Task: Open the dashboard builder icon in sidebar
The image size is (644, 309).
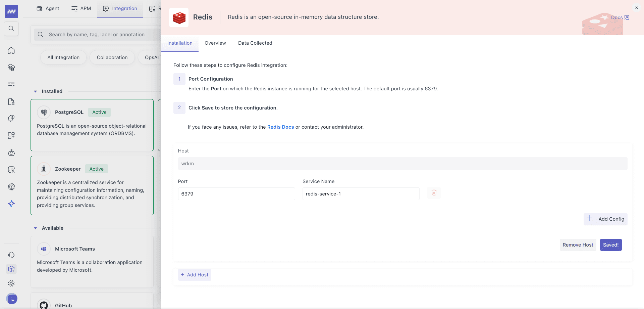Action: (x=11, y=136)
